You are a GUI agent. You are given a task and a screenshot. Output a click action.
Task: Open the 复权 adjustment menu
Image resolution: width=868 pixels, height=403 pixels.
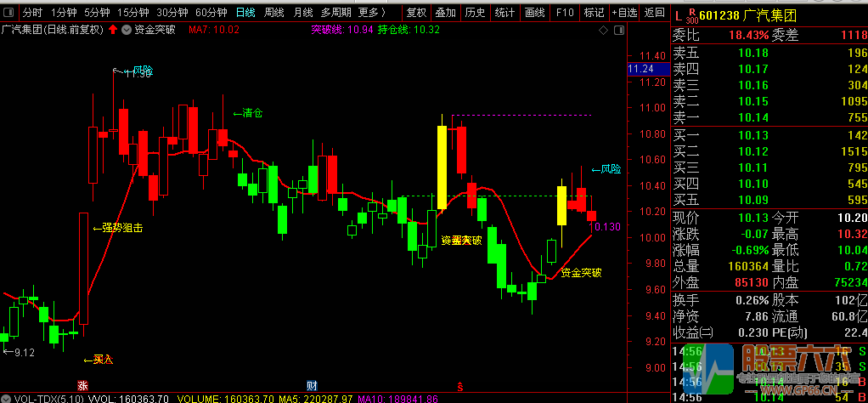pos(416,12)
